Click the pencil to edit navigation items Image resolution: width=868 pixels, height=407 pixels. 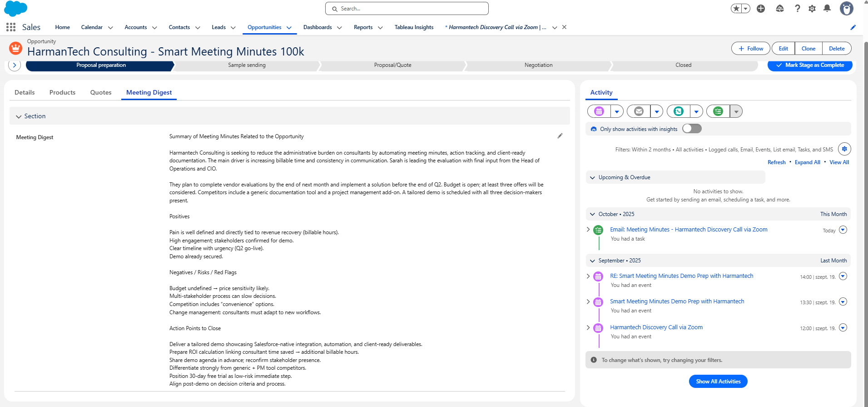(853, 27)
